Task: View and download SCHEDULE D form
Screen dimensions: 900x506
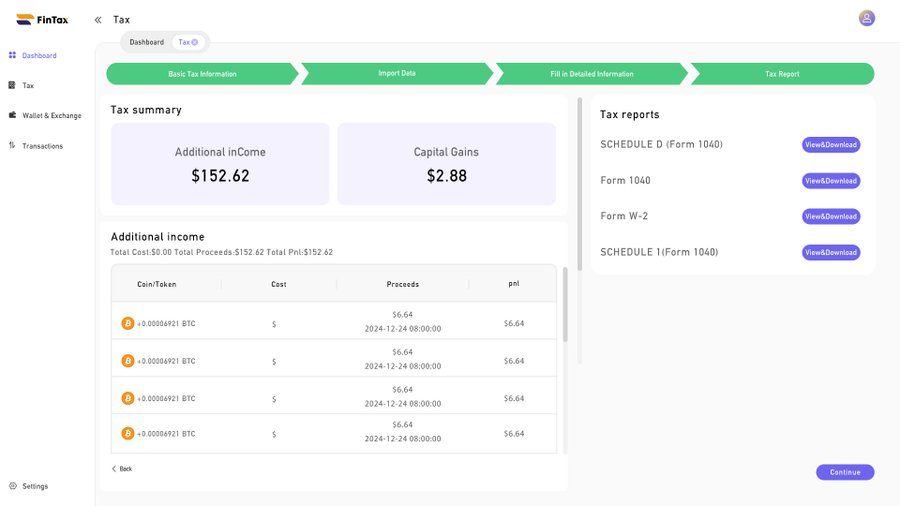Action: click(831, 145)
